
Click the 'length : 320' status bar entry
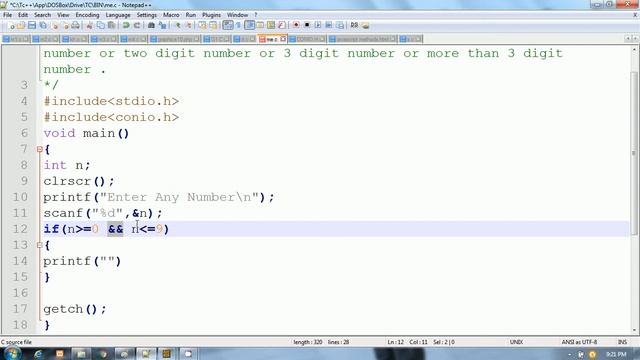click(307, 342)
